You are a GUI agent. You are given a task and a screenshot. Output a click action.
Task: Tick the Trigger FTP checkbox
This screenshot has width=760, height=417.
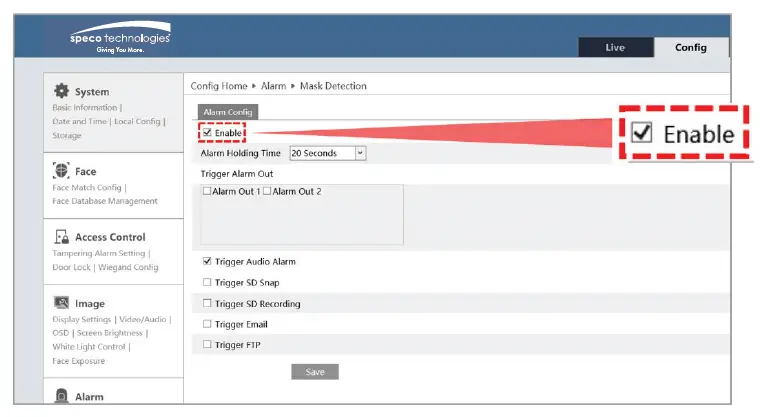tap(207, 344)
